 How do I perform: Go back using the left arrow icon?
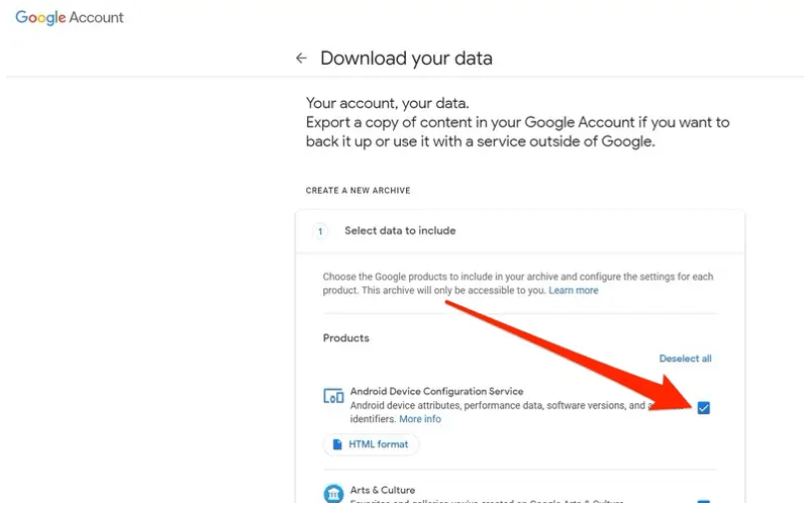click(x=301, y=58)
